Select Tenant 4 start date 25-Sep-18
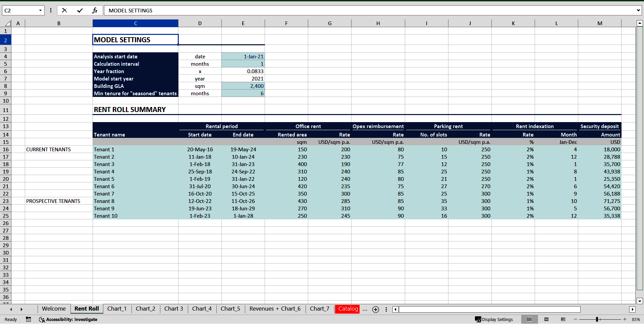This screenshot has height=324, width=644. [x=200, y=171]
